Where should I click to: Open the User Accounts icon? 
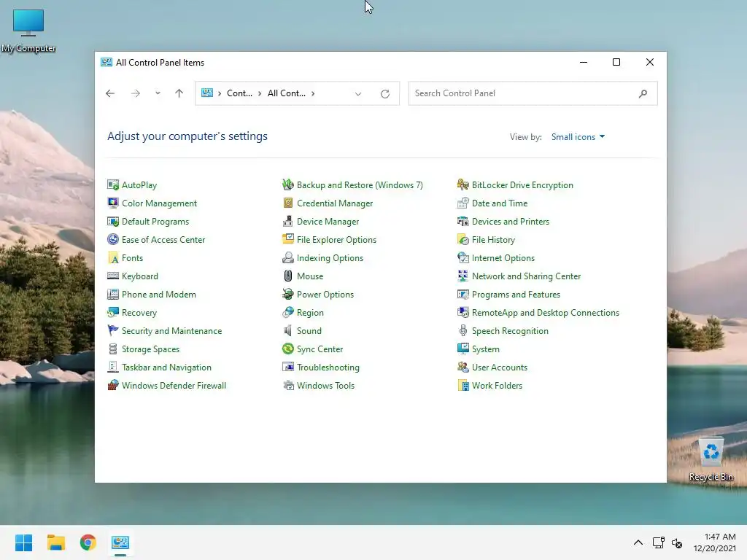463,367
